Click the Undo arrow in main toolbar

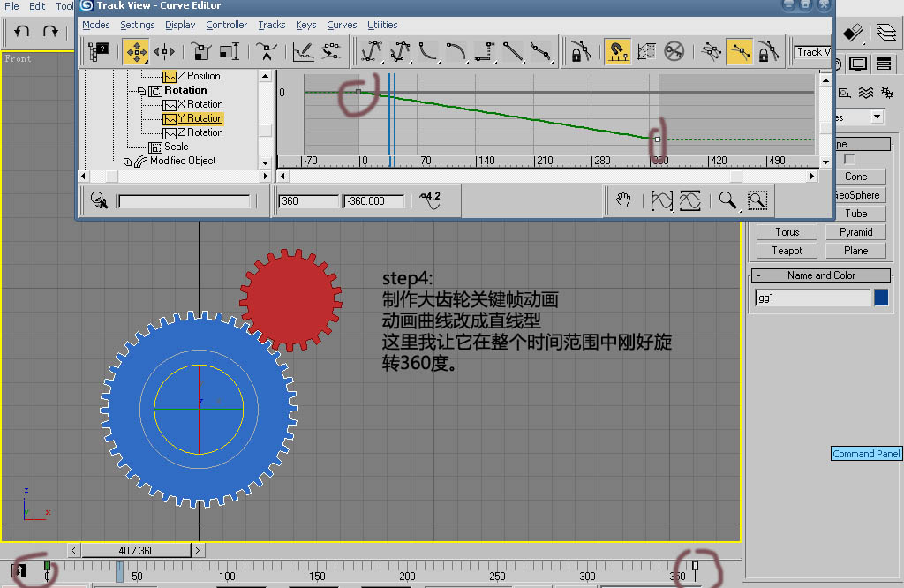pyautogui.click(x=22, y=31)
